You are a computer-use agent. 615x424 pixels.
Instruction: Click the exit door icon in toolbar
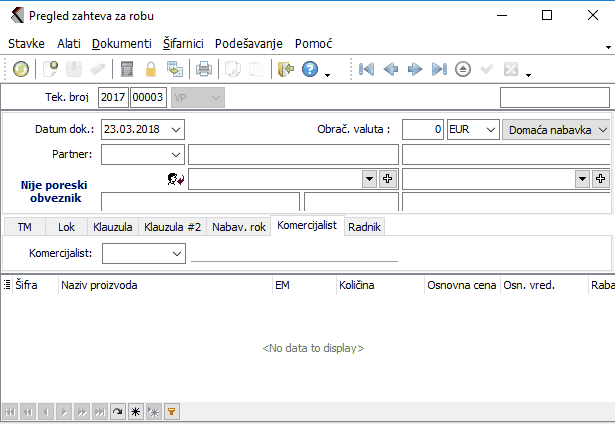click(x=285, y=69)
